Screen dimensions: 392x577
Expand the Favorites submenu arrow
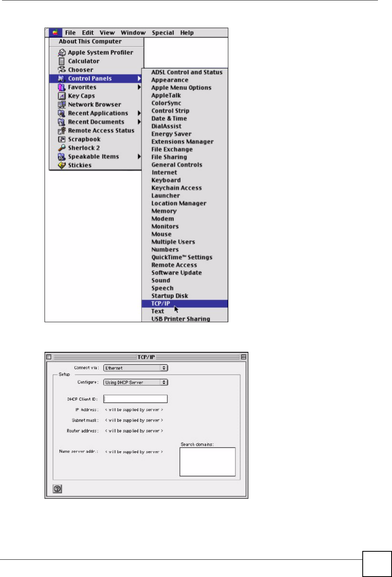139,87
